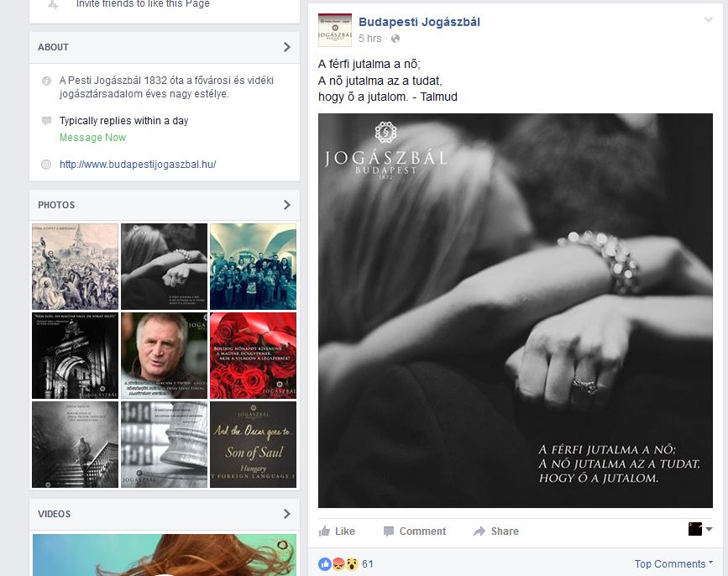The height and width of the screenshot is (576, 728).
Task: Expand the PHOTOS section chevron
Action: coord(288,204)
